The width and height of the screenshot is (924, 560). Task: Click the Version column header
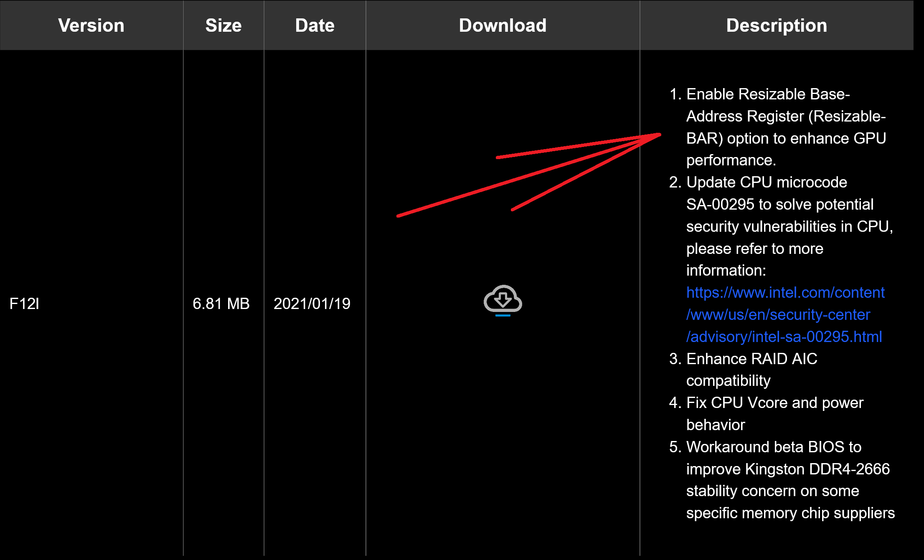91,25
